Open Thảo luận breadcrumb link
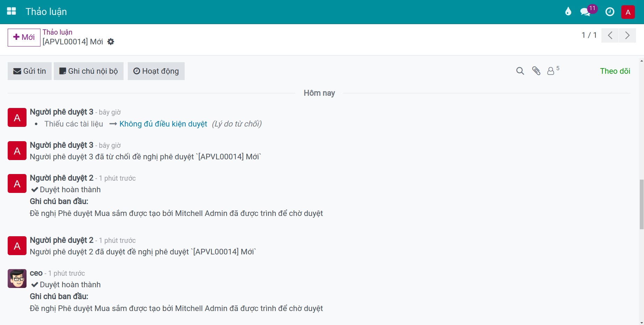The height and width of the screenshot is (325, 644). tap(58, 32)
